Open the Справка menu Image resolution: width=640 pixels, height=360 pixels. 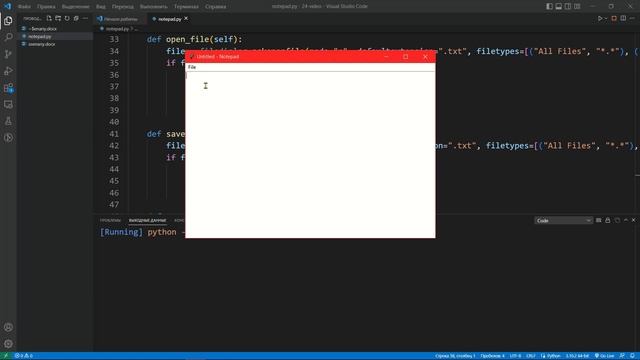[x=216, y=7]
